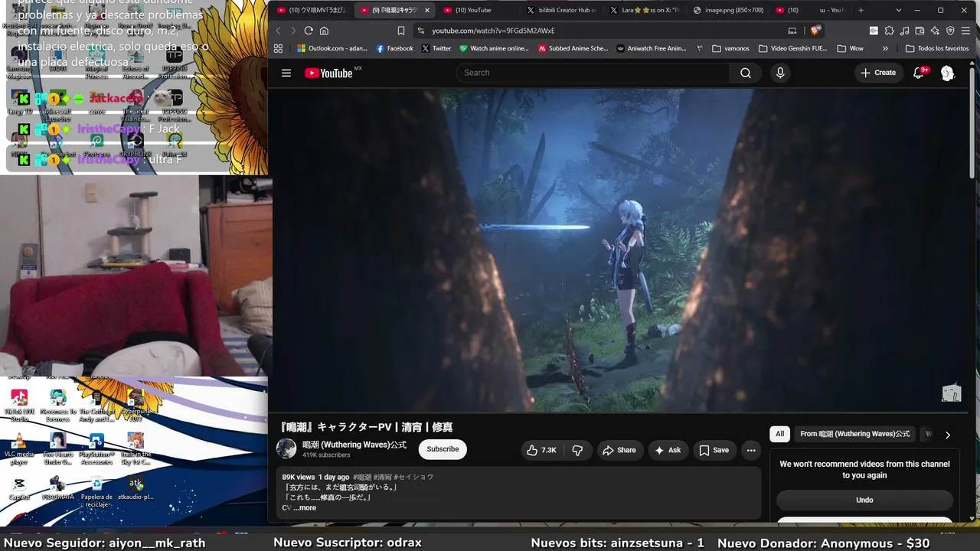This screenshot has width=980, height=551.
Task: Open the miniplayer icon on the video
Action: click(951, 393)
